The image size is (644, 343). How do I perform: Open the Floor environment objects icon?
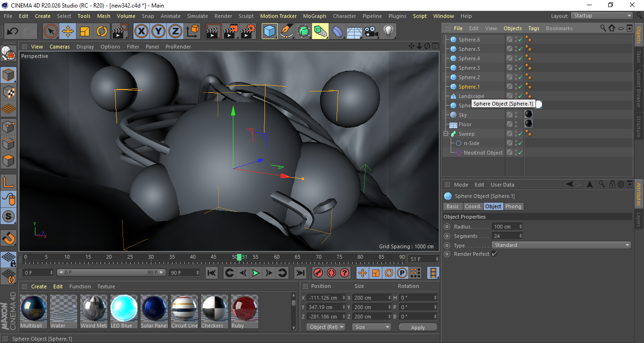(x=355, y=32)
